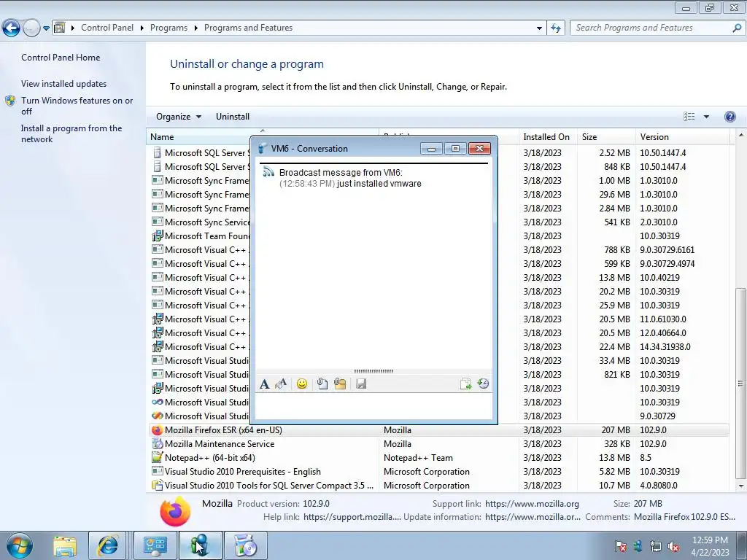Click Control Panel in the breadcrumb
This screenshot has height=560, width=747.
click(x=107, y=28)
